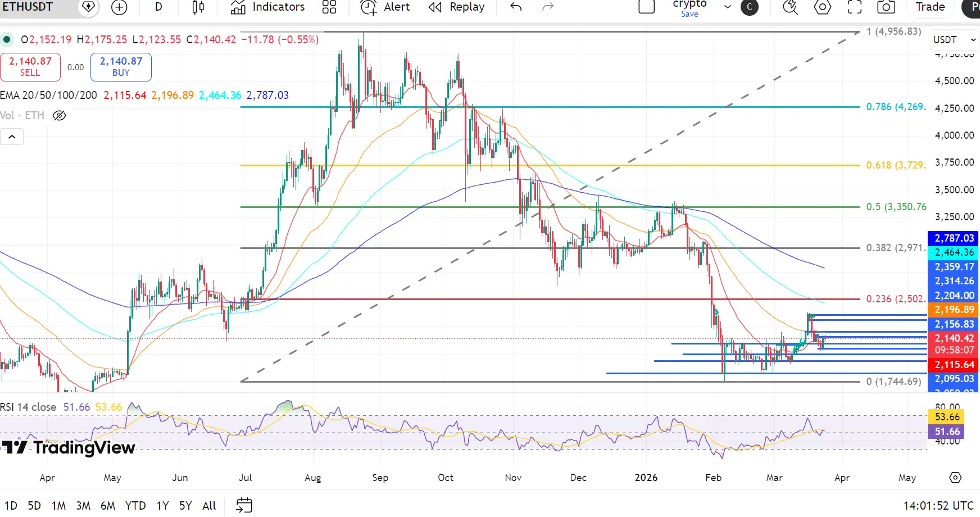Open the candlestick chart type menu
This screenshot has height=517, width=980.
click(198, 7)
